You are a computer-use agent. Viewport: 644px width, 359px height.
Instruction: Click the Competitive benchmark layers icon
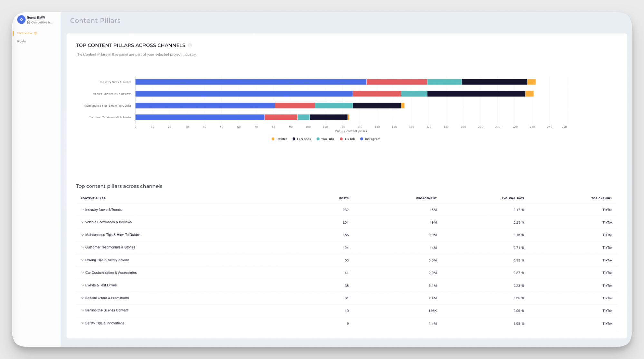pyautogui.click(x=29, y=23)
